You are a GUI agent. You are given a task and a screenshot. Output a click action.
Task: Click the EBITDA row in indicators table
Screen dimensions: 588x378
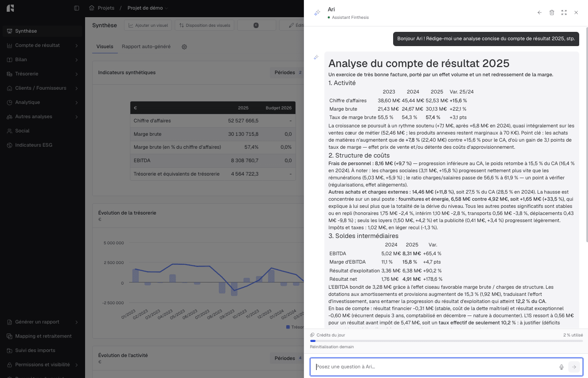pos(213,161)
